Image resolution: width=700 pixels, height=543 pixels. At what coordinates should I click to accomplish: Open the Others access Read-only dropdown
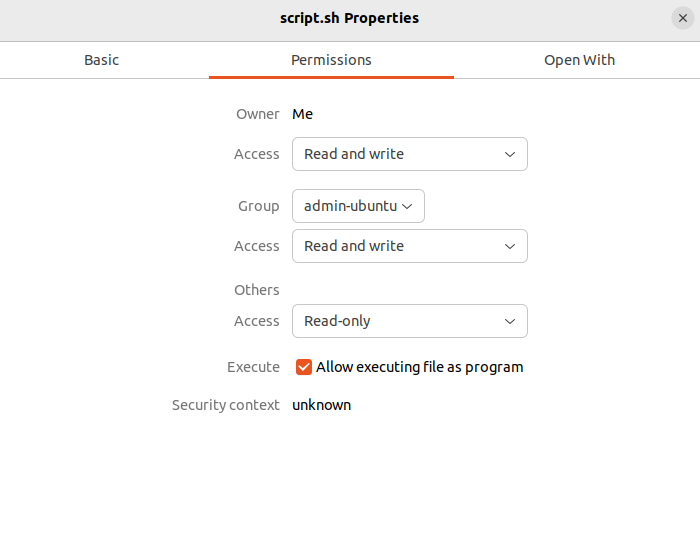point(409,321)
